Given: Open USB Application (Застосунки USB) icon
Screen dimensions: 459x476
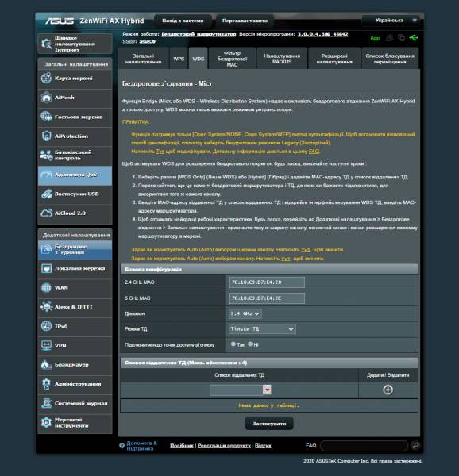Looking at the screenshot, I should tap(47, 194).
